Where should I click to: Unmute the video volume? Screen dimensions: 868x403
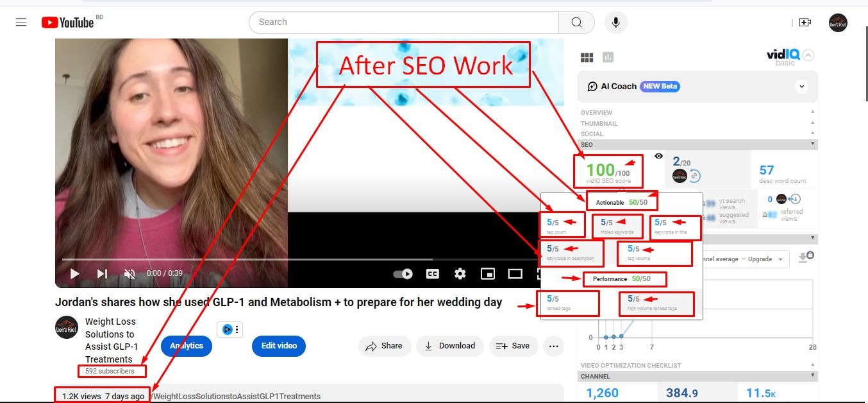(x=129, y=274)
